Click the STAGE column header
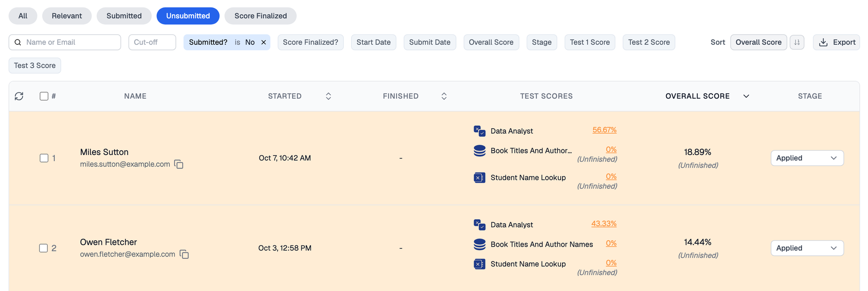Viewport: 868px width, 291px height. tap(810, 96)
